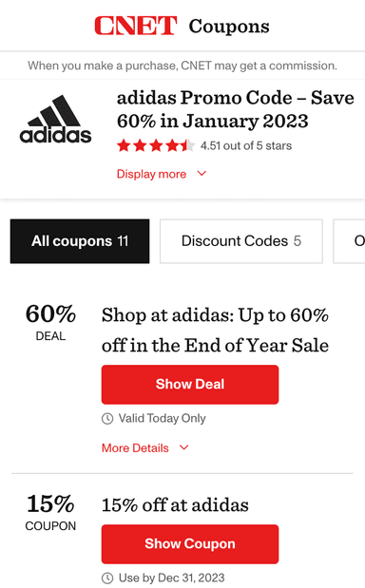Image resolution: width=365 pixels, height=588 pixels.
Task: Click the Display more link
Action: [151, 174]
